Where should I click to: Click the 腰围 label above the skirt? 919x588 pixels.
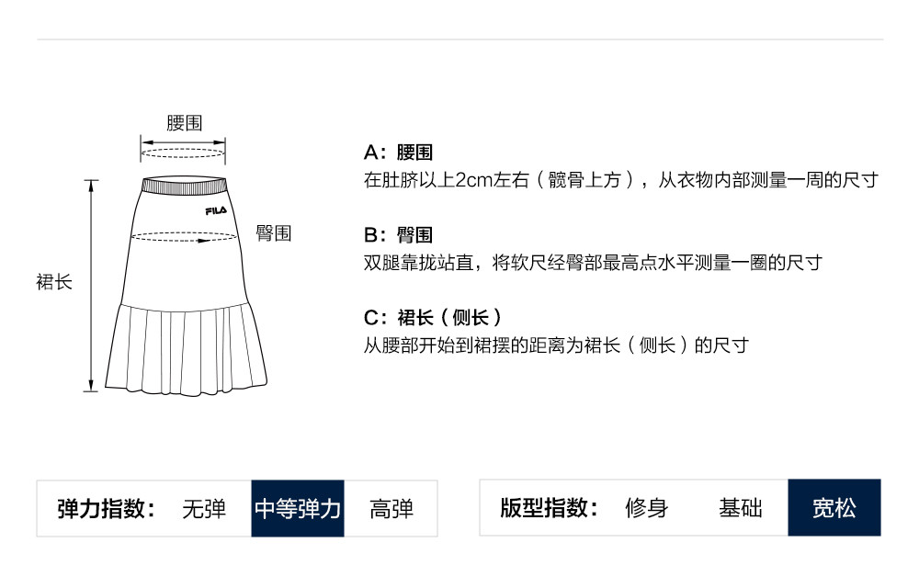185,123
